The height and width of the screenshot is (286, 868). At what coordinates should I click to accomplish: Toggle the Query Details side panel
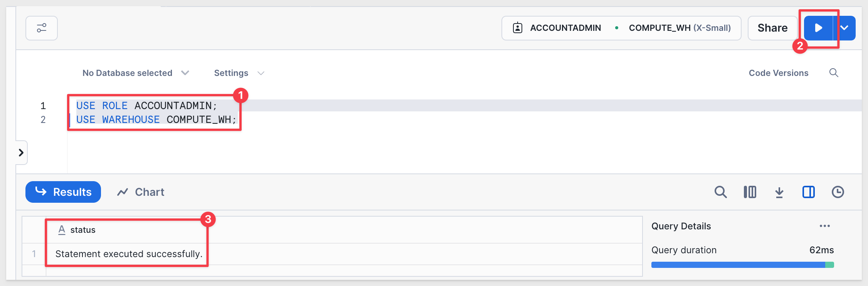(x=809, y=192)
